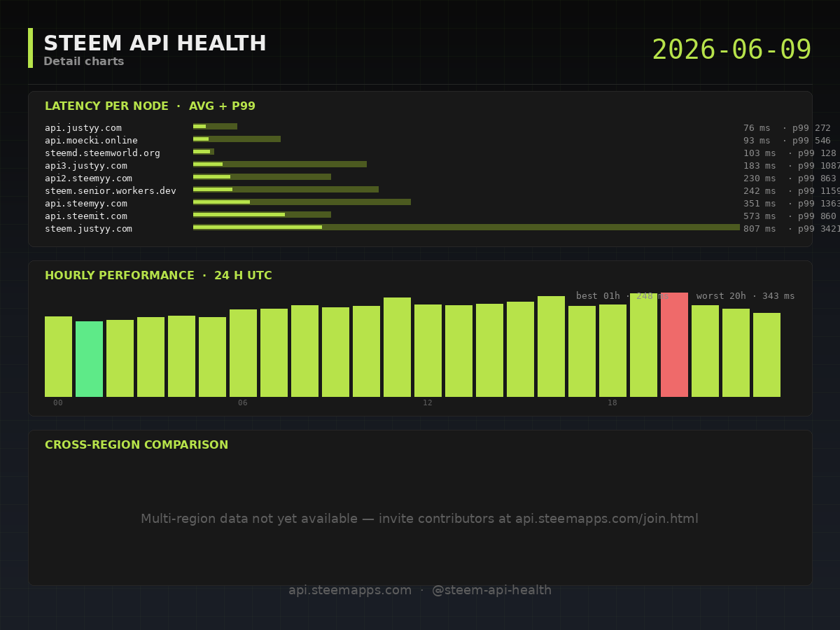The width and height of the screenshot is (840, 630).
Task: Click the latency bar for steemd.steemworld.org
Action: tap(204, 152)
